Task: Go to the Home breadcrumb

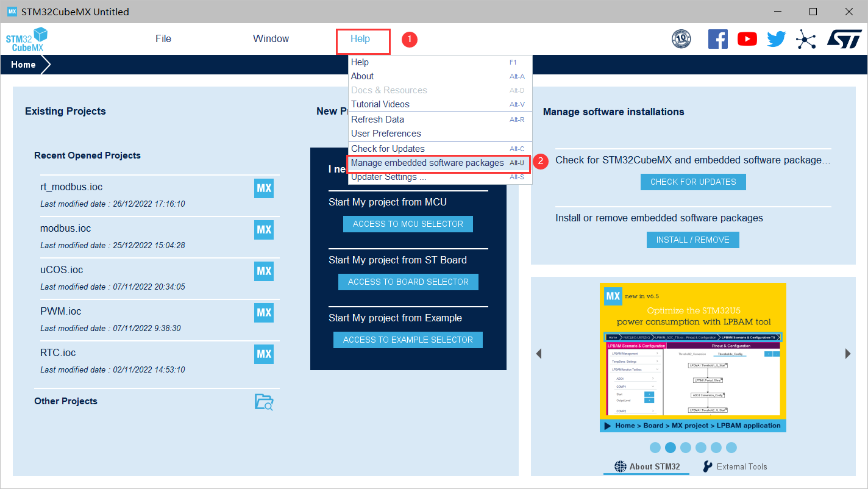Action: coord(23,65)
